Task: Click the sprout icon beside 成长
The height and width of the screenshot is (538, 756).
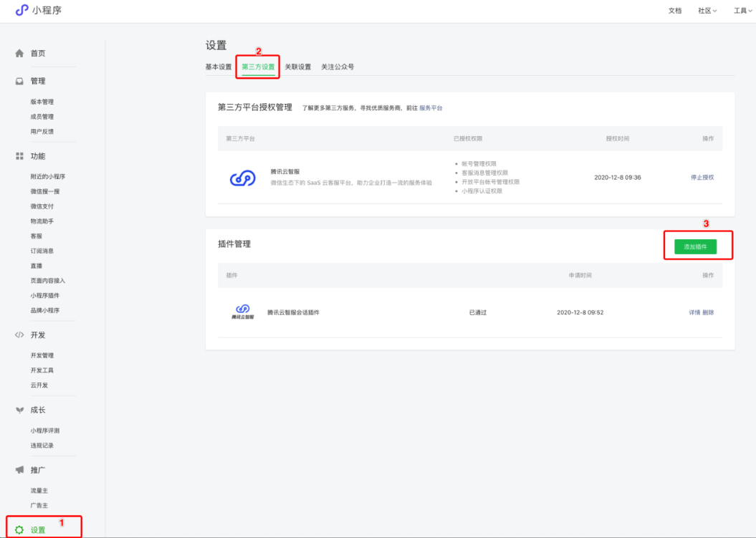Action: coord(20,410)
